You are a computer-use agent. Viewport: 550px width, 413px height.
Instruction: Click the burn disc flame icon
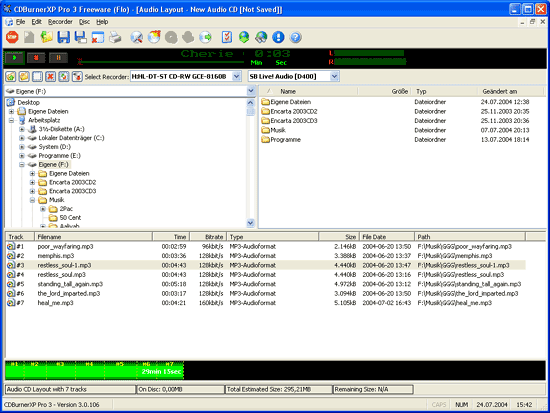pos(154,37)
